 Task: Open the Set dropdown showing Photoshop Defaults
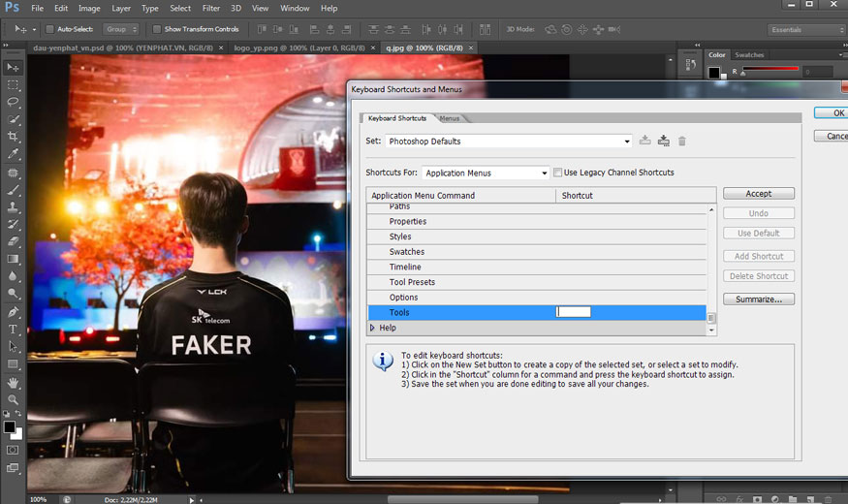tap(510, 142)
